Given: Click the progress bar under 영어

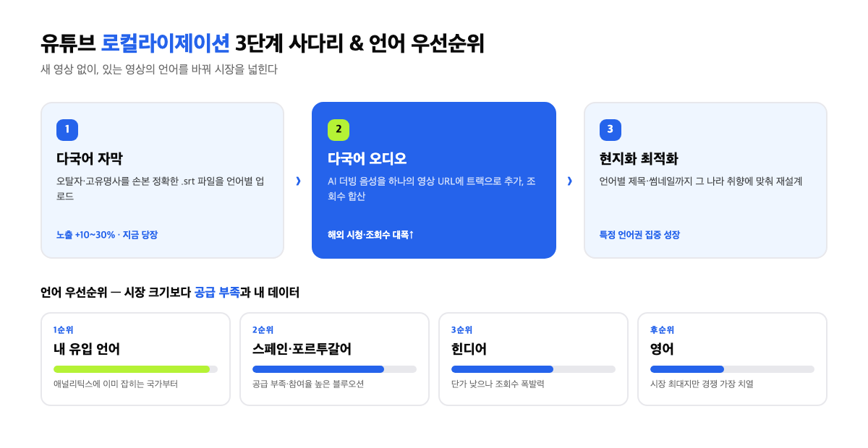Looking at the screenshot, I should [x=732, y=369].
